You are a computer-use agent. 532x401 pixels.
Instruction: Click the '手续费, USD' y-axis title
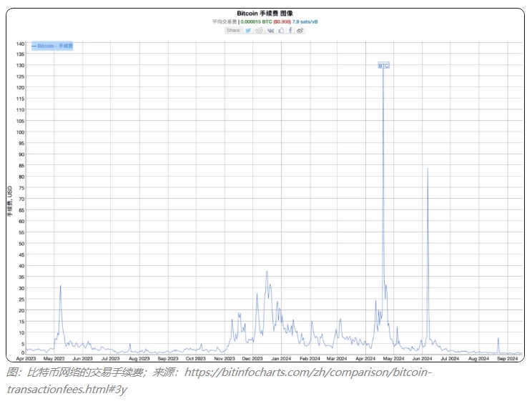pos(9,201)
